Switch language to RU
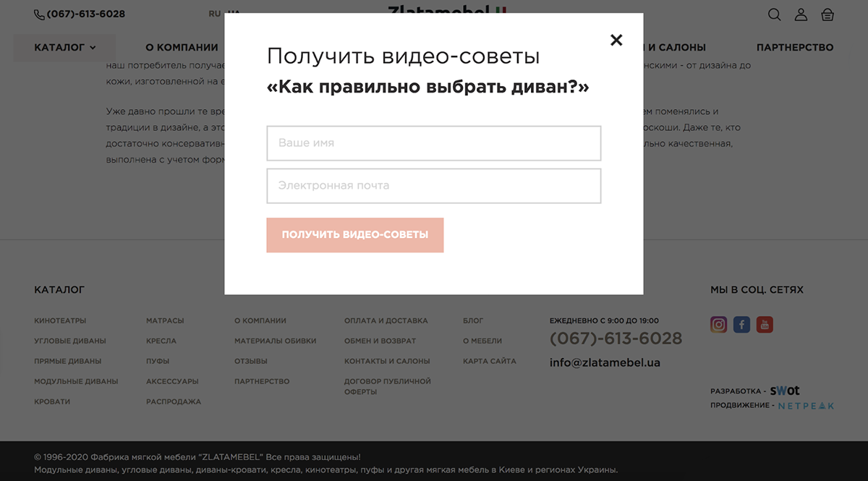Viewport: 868px width, 481px height. pos(215,14)
